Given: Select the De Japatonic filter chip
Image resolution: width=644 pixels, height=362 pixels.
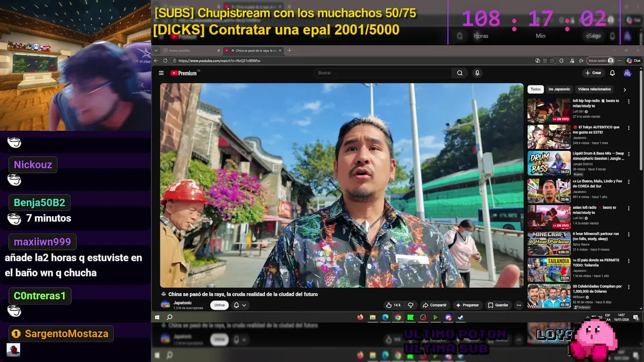Looking at the screenshot, I should (559, 89).
